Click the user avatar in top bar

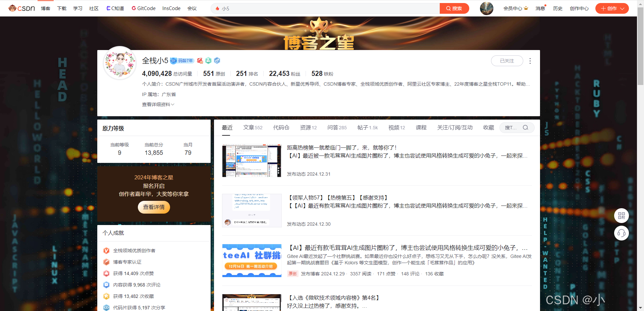click(x=486, y=8)
